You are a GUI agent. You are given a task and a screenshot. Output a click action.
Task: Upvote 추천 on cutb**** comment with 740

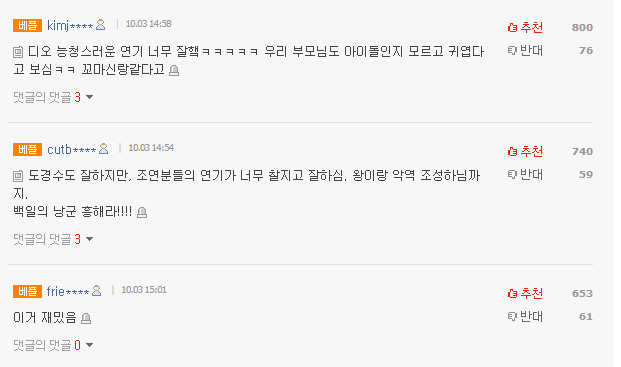(525, 151)
